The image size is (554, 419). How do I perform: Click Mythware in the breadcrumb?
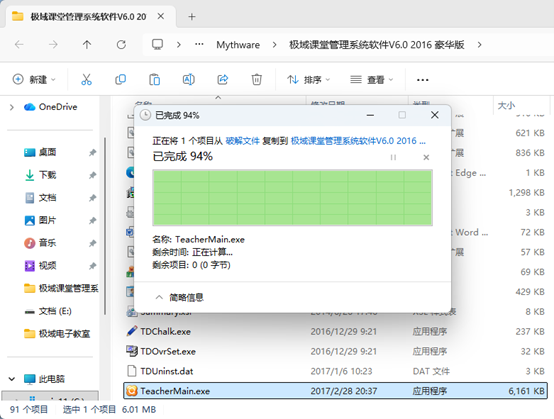(x=238, y=45)
